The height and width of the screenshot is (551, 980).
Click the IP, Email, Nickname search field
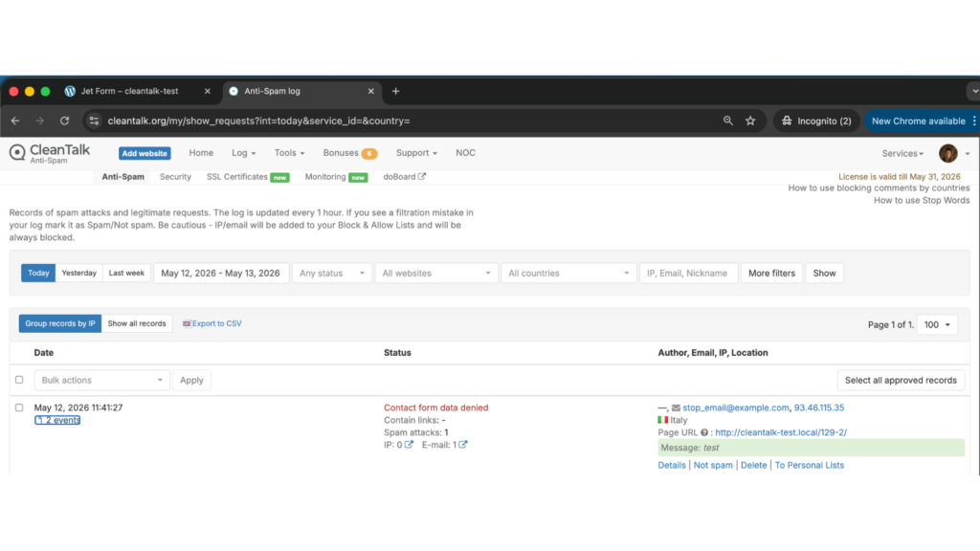coord(688,273)
